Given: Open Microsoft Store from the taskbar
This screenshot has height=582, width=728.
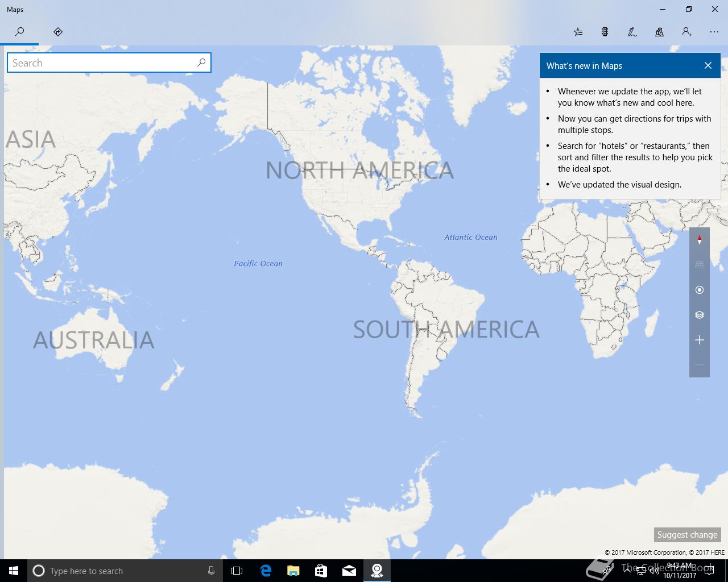Looking at the screenshot, I should [x=321, y=571].
